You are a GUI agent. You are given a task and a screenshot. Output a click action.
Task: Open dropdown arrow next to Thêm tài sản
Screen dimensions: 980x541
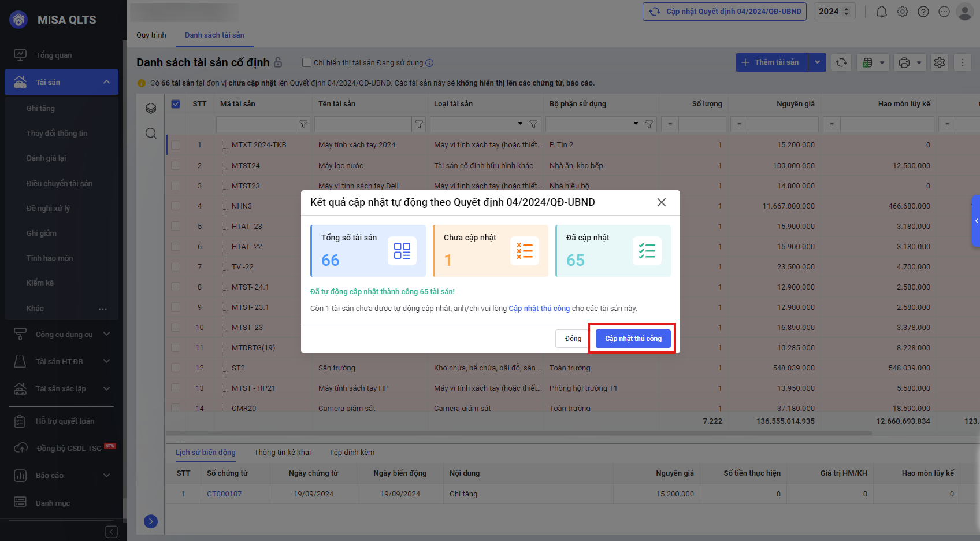click(x=817, y=62)
